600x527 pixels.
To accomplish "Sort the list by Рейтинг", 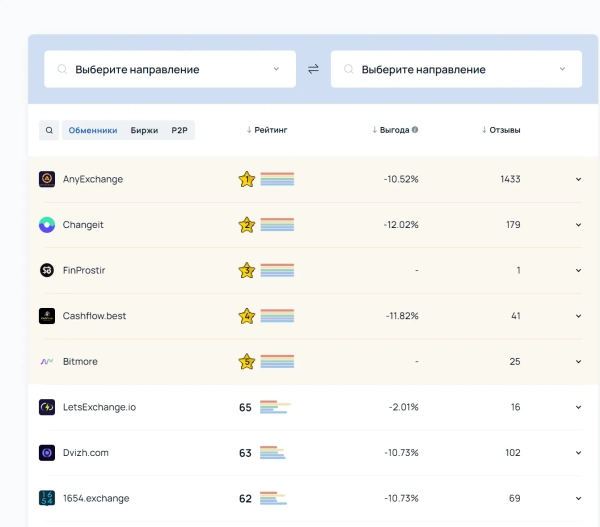I will (267, 130).
